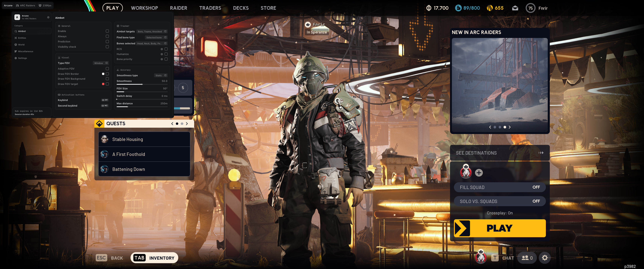Open the New in ARC Raiders news image
The height and width of the screenshot is (269, 644).
(x=499, y=85)
